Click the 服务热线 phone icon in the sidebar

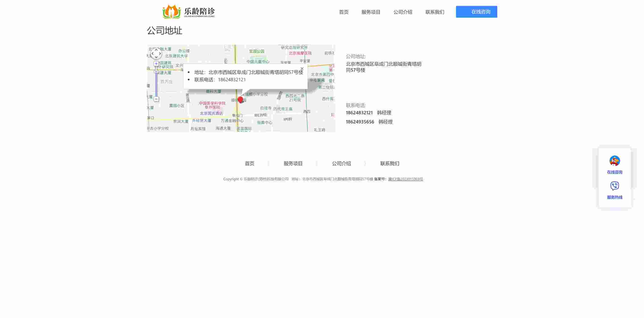tap(615, 186)
